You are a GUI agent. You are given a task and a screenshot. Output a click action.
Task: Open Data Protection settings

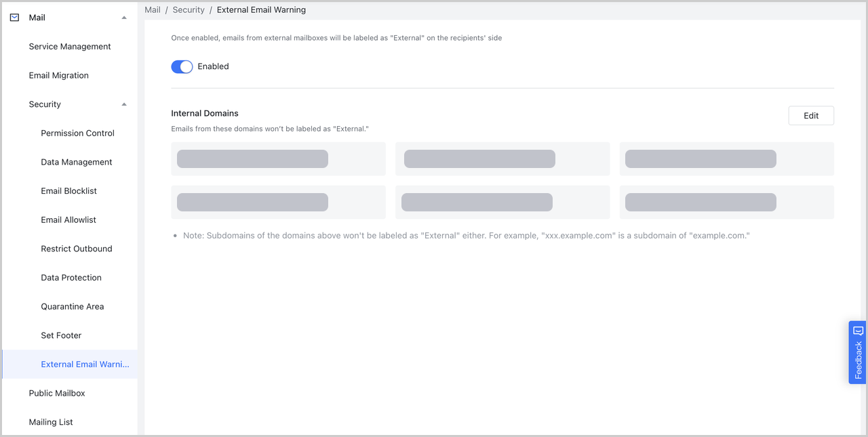[71, 277]
